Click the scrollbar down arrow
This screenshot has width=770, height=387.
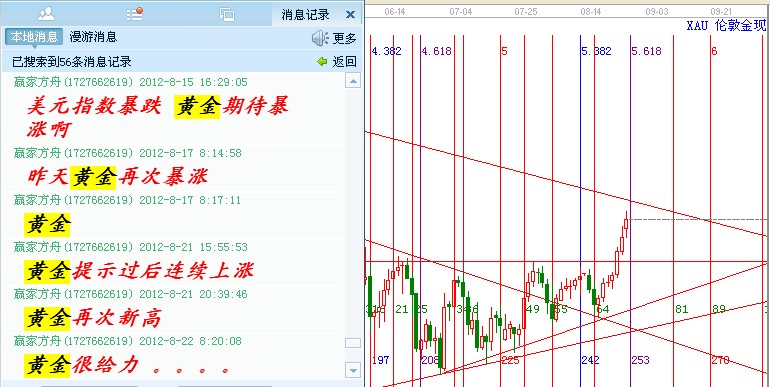point(353,369)
